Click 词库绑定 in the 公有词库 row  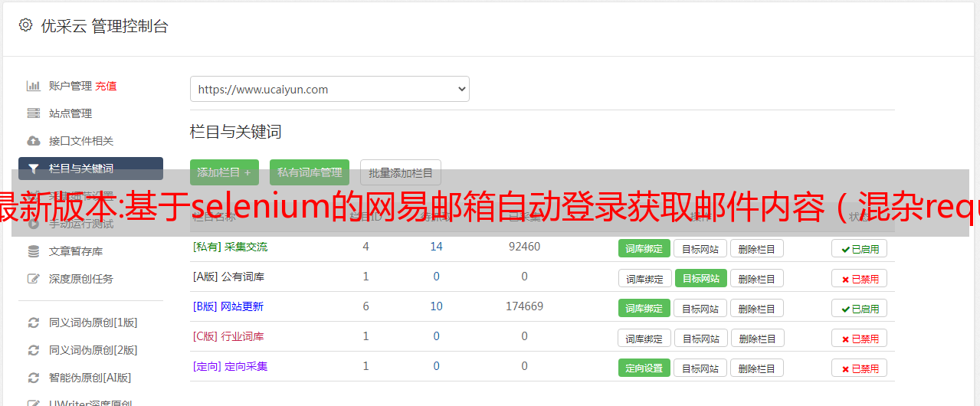[x=644, y=278]
